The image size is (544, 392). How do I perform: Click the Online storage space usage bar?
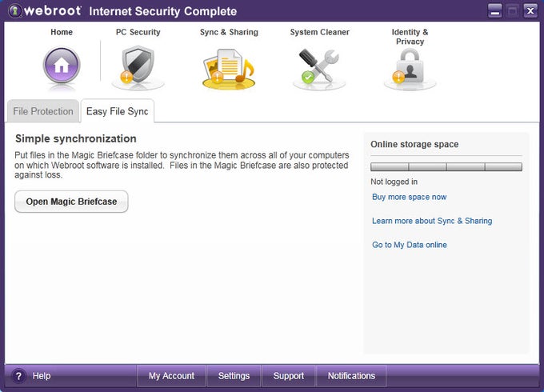[446, 167]
